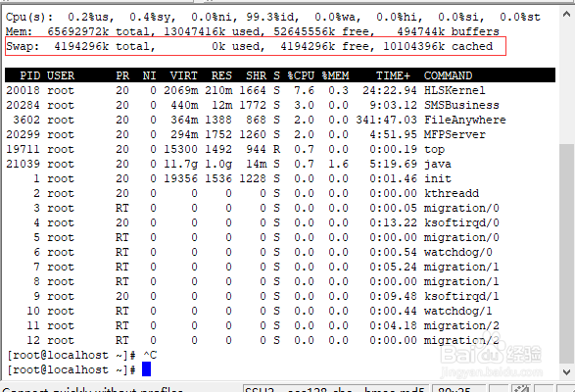The height and width of the screenshot is (392, 575).
Task: Click the TIME+ column header
Action: pyautogui.click(x=393, y=75)
